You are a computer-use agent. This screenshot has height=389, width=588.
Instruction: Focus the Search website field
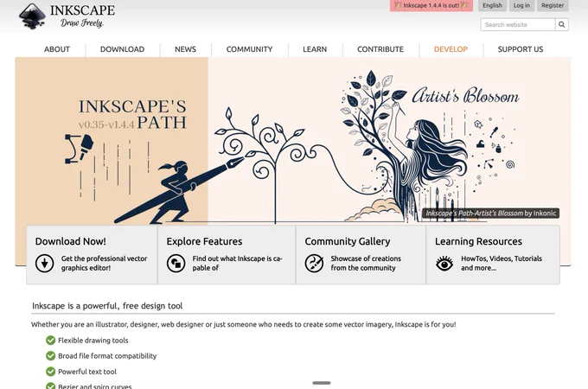click(517, 25)
